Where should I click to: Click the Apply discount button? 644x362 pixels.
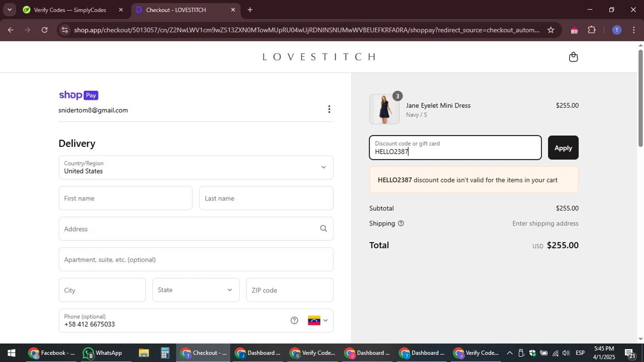click(x=563, y=148)
